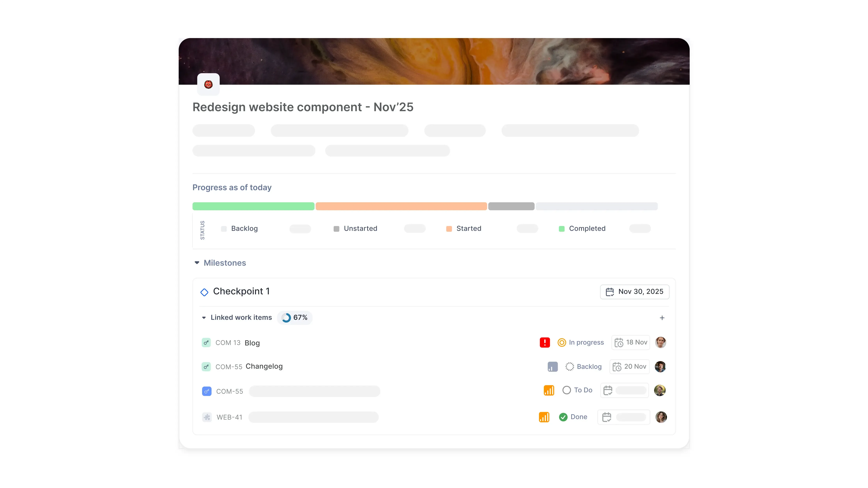
Task: Click the Started legend entry
Action: click(x=468, y=228)
